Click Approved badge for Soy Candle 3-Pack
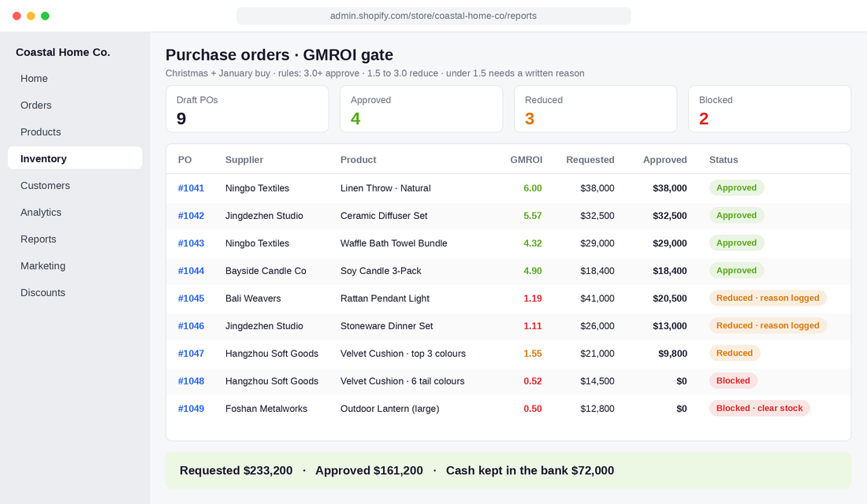The width and height of the screenshot is (867, 504). tap(736, 271)
